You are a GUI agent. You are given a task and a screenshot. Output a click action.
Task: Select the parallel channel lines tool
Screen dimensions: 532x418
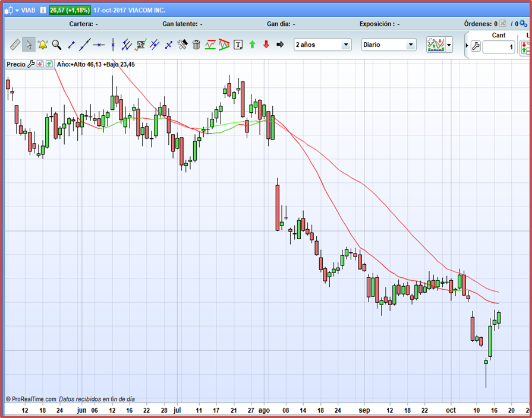(127, 45)
